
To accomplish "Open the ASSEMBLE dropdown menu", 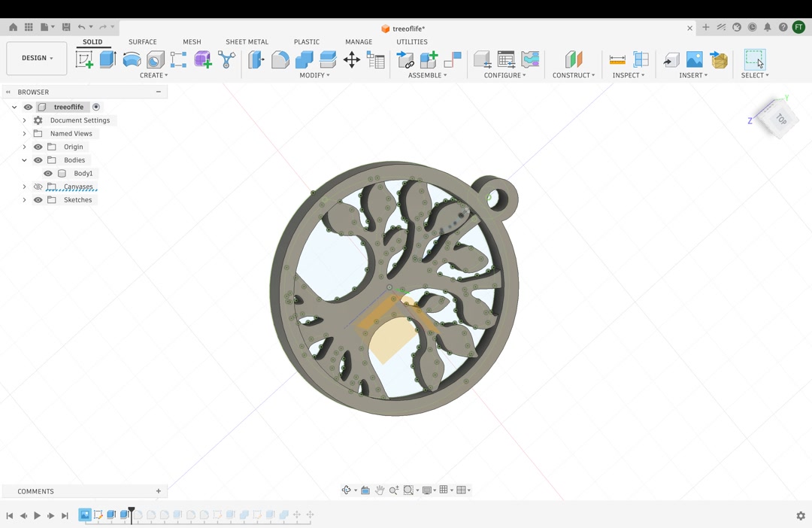I will click(427, 75).
